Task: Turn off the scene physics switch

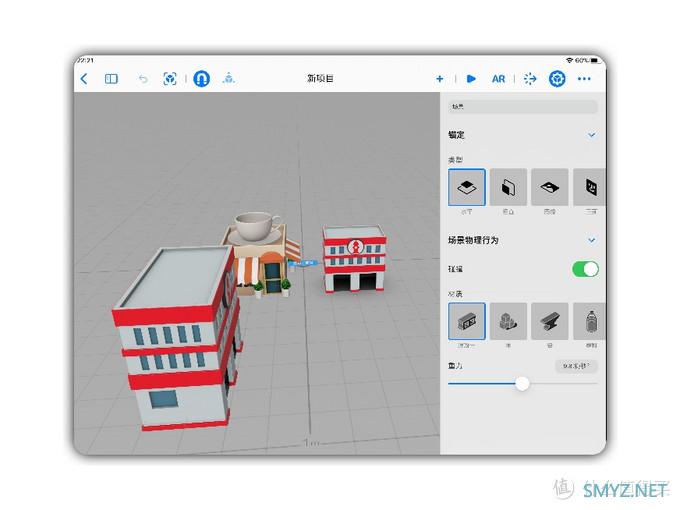Action: click(x=585, y=269)
